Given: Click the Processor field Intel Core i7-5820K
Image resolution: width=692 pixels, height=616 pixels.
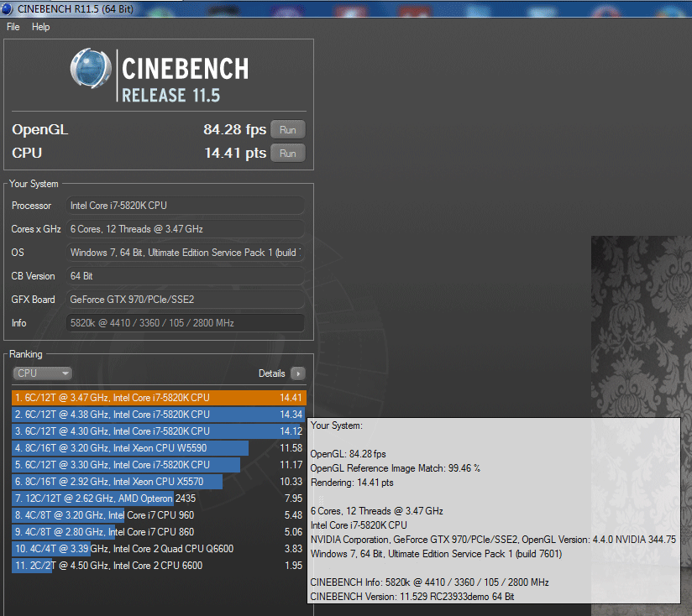Looking at the screenshot, I should (186, 206).
